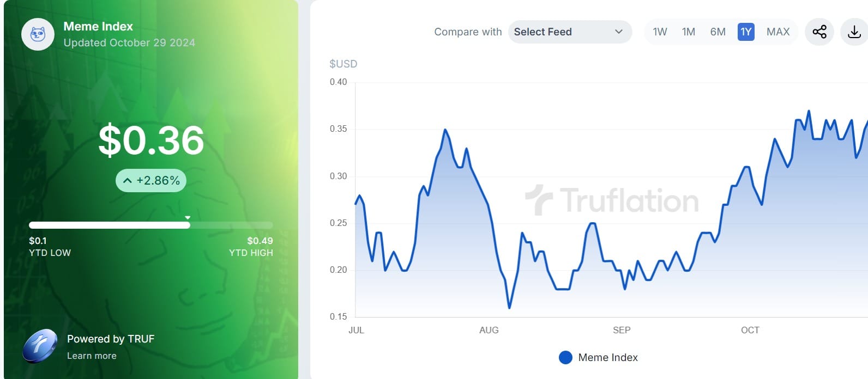Image resolution: width=868 pixels, height=379 pixels.
Task: Select the 1Y tab
Action: tap(746, 32)
